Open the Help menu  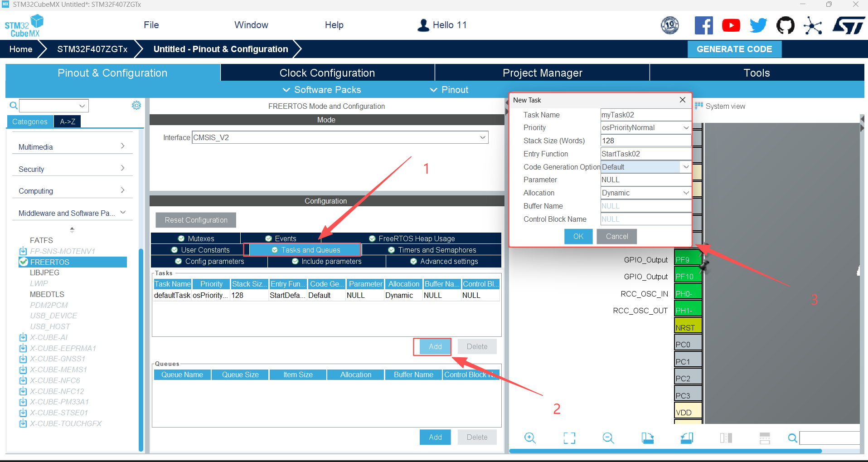click(x=334, y=25)
